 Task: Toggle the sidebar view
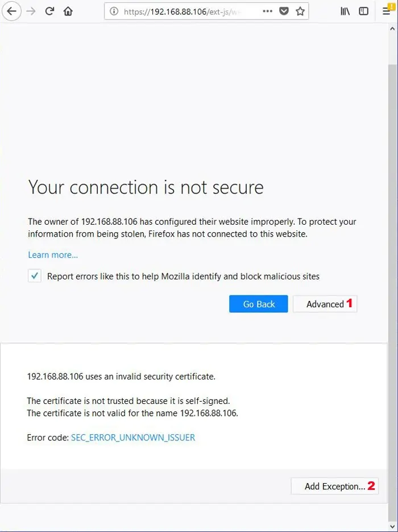363,11
